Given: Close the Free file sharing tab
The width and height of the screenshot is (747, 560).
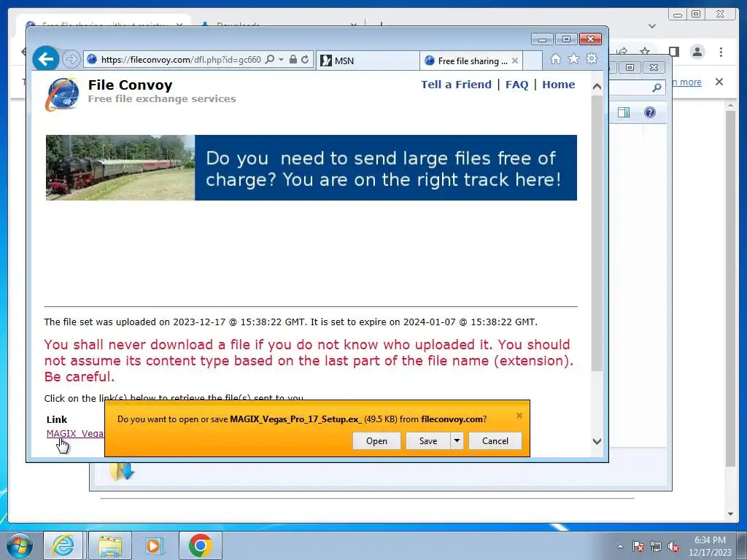Looking at the screenshot, I should pyautogui.click(x=515, y=61).
